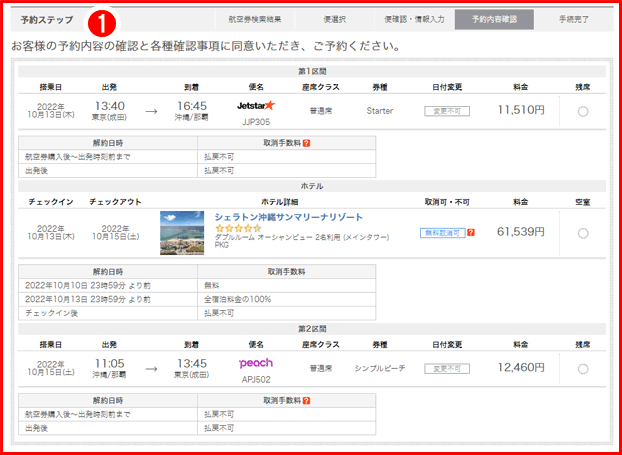Click the hotel star rating
The width and height of the screenshot is (622, 455).
coord(238,228)
